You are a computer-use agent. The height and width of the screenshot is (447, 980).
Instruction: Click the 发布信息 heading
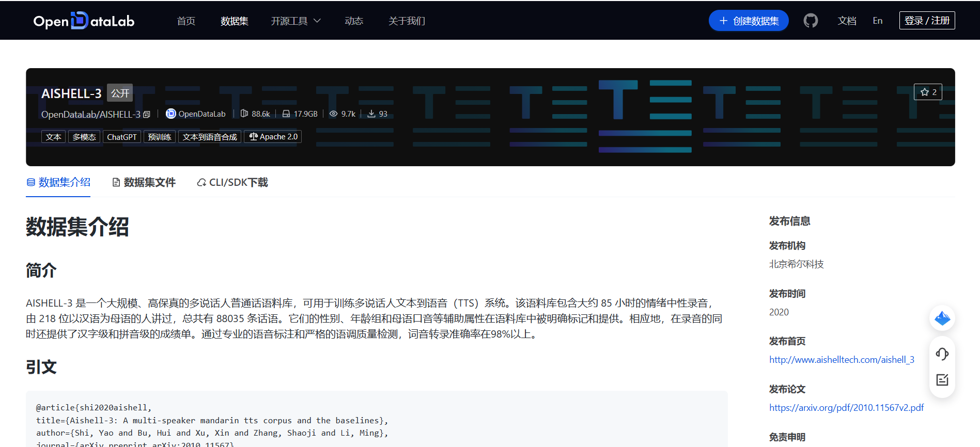pyautogui.click(x=789, y=221)
